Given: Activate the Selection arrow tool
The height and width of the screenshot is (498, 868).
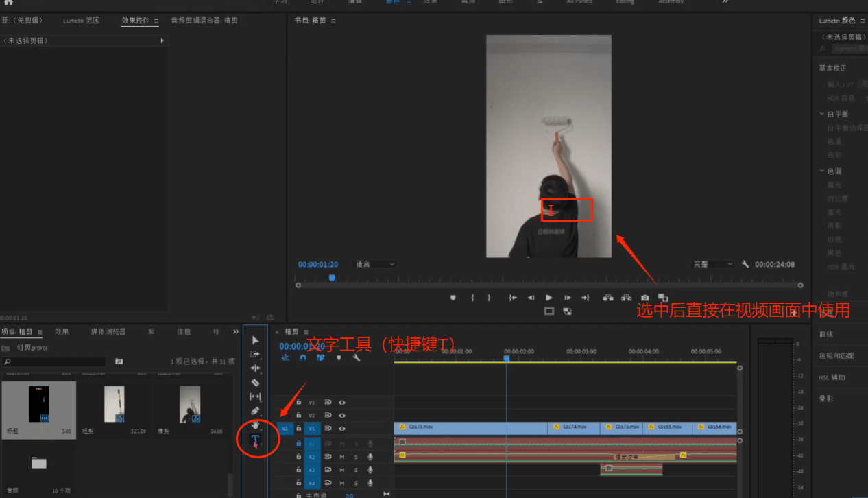Looking at the screenshot, I should [255, 340].
